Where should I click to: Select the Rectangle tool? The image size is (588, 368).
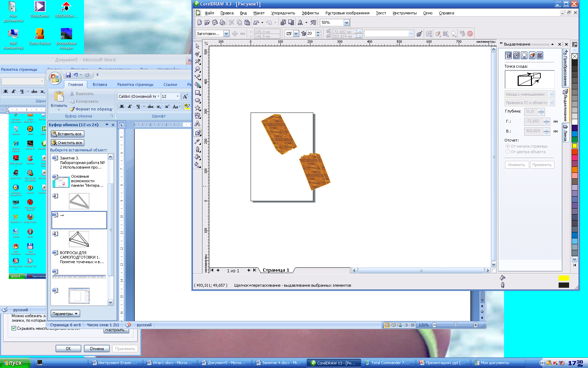[x=198, y=93]
